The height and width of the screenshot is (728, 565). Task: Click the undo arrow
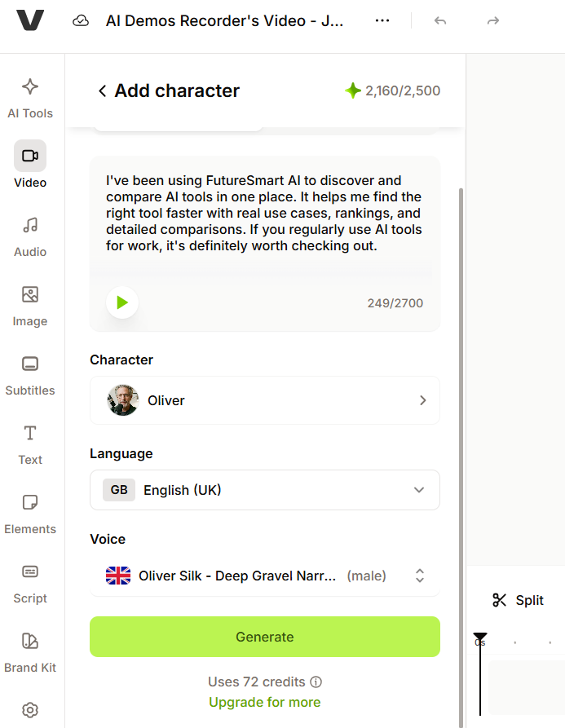[440, 21]
